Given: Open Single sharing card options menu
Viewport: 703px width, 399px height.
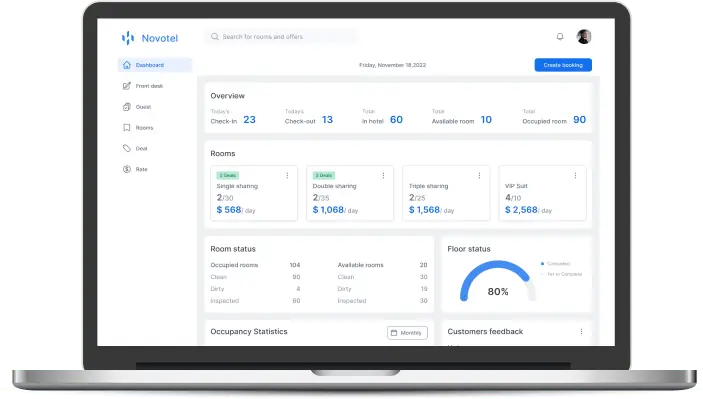Looking at the screenshot, I should pos(287,175).
